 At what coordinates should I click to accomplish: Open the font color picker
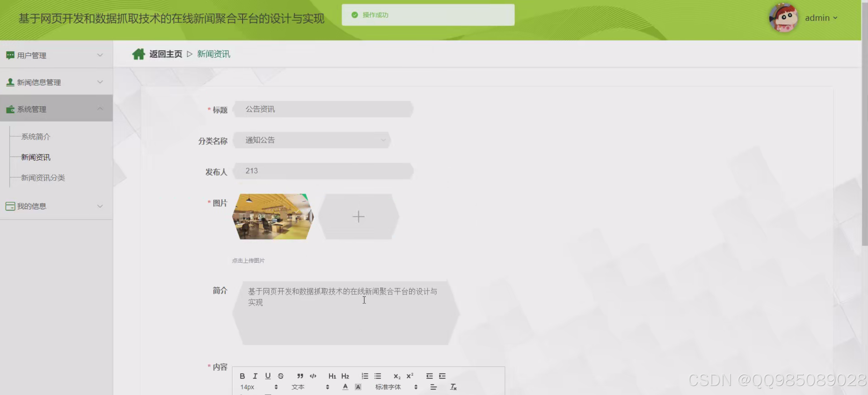coord(345,387)
